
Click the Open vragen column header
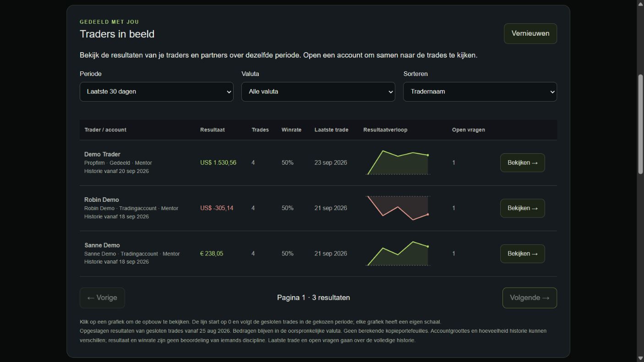(469, 130)
